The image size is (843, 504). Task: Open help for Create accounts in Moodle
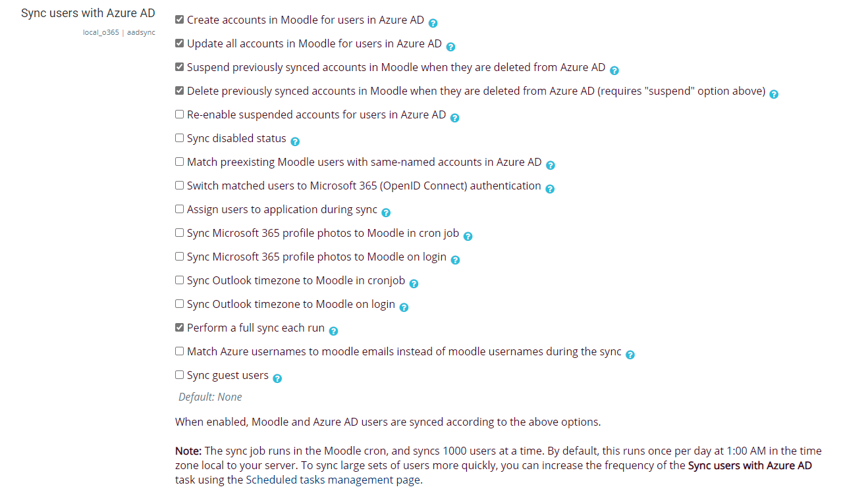433,22
